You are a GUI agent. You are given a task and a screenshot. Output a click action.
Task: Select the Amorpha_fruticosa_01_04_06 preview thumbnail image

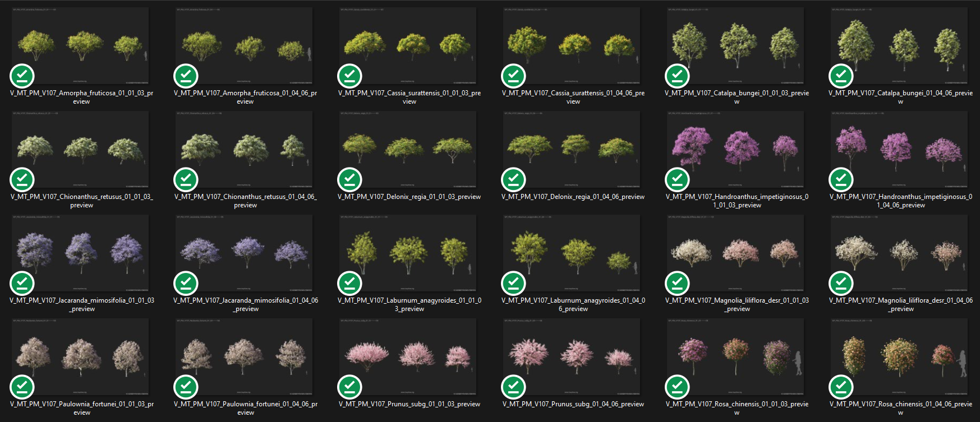tap(244, 45)
